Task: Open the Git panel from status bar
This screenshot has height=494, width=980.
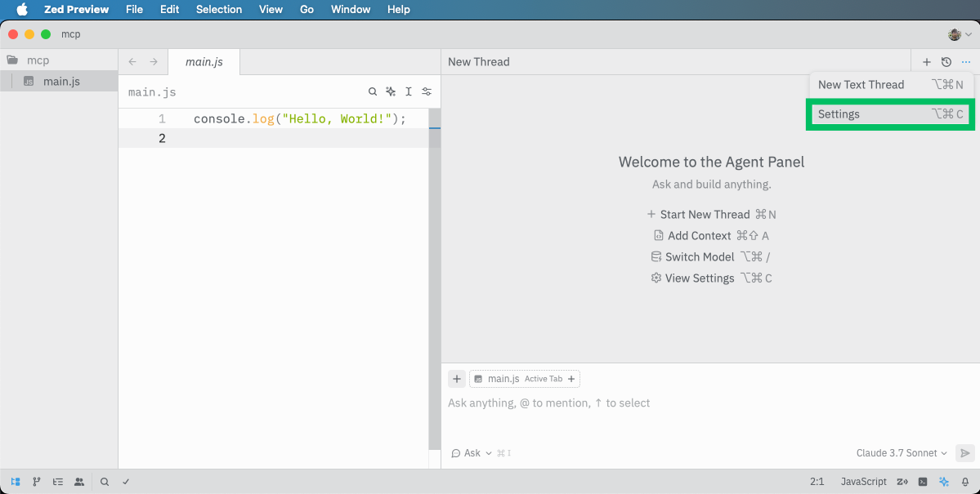Action: tap(37, 482)
